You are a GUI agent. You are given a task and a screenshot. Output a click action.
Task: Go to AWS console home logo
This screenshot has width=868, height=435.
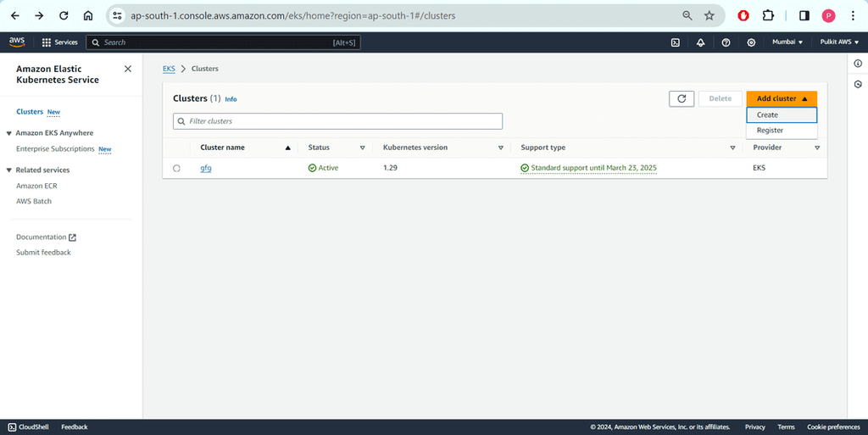[x=17, y=42]
